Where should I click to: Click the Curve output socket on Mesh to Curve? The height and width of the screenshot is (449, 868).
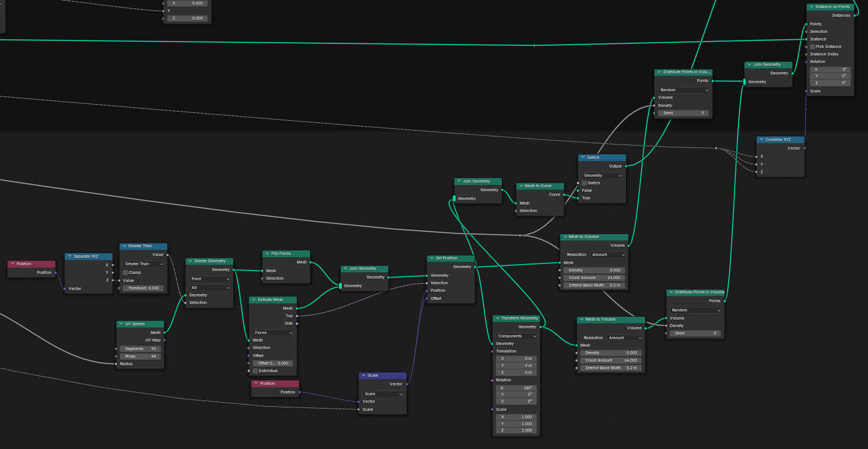point(564,195)
